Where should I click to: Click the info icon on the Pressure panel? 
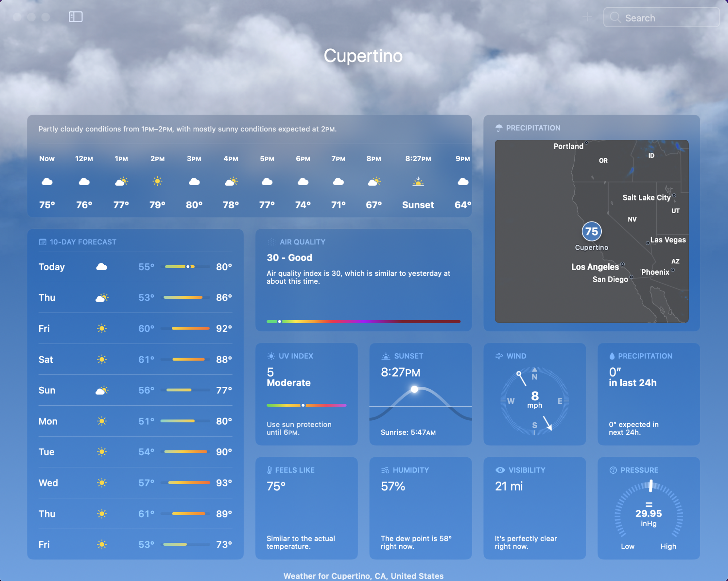[613, 470]
